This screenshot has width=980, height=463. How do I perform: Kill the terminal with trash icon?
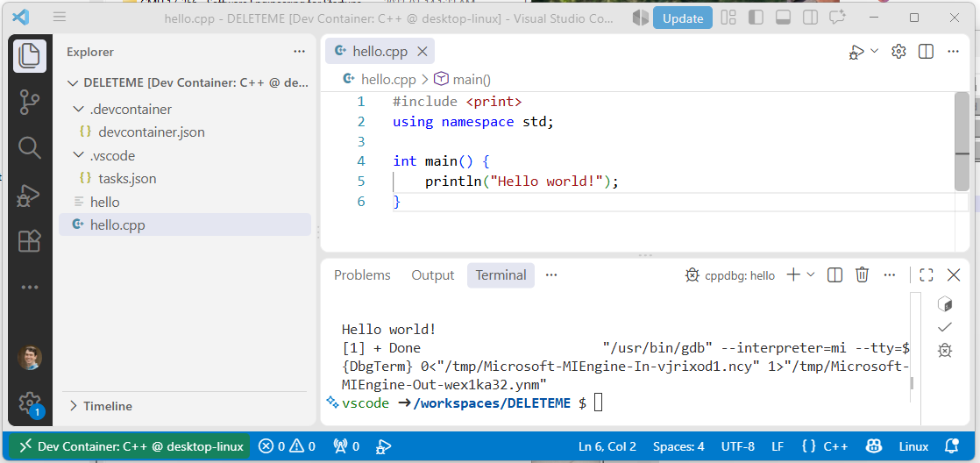(862, 275)
